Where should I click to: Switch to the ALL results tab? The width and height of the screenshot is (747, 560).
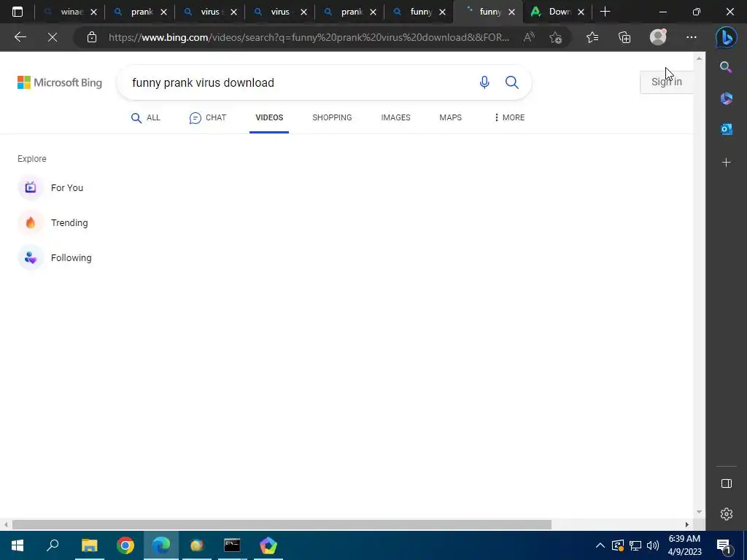tap(146, 117)
